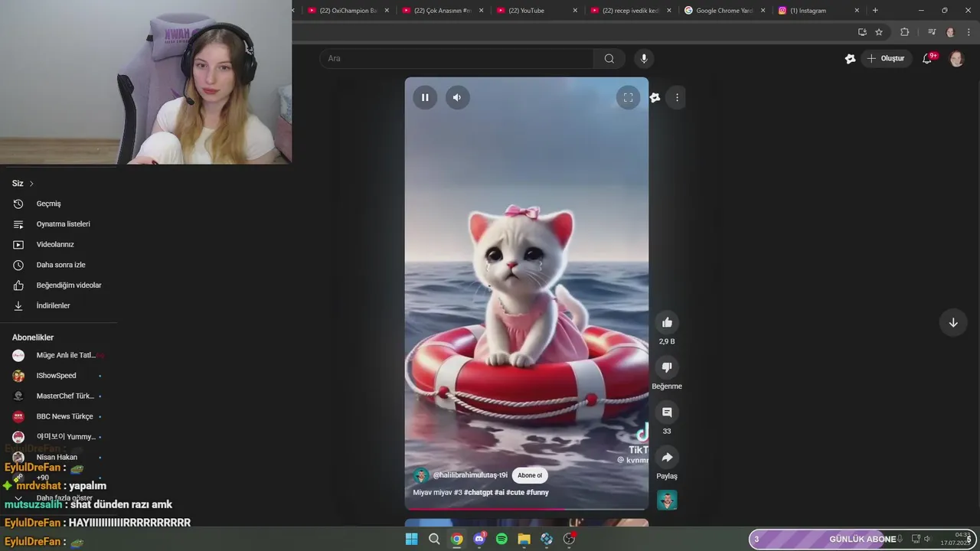Click the search magnifier button
980x551 pixels.
point(609,58)
